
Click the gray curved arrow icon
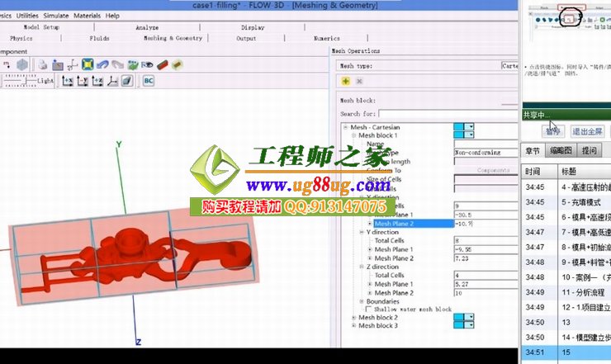point(117,64)
